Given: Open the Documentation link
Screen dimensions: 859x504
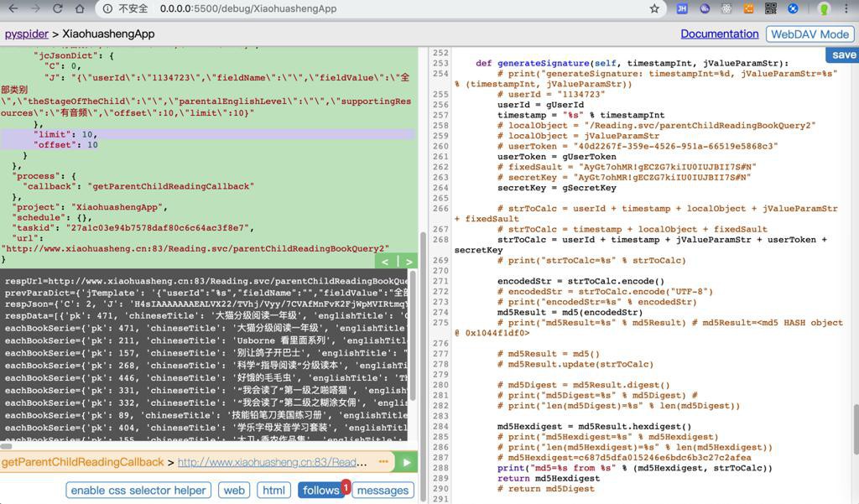Looking at the screenshot, I should pyautogui.click(x=719, y=34).
